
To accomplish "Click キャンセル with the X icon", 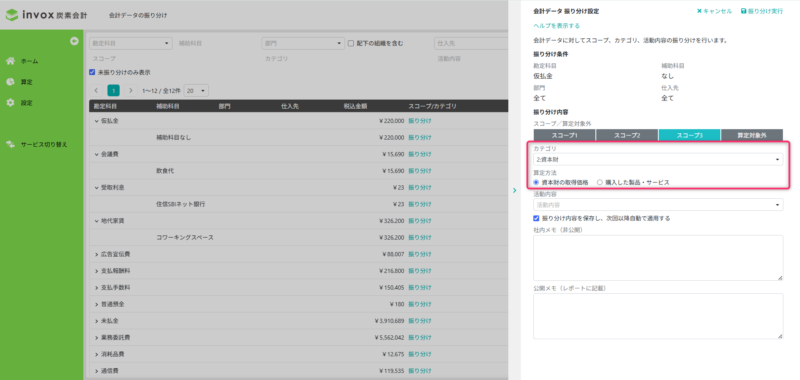I will tap(714, 11).
